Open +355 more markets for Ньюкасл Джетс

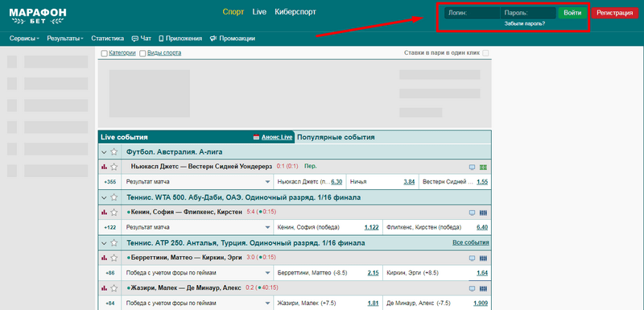(x=110, y=182)
